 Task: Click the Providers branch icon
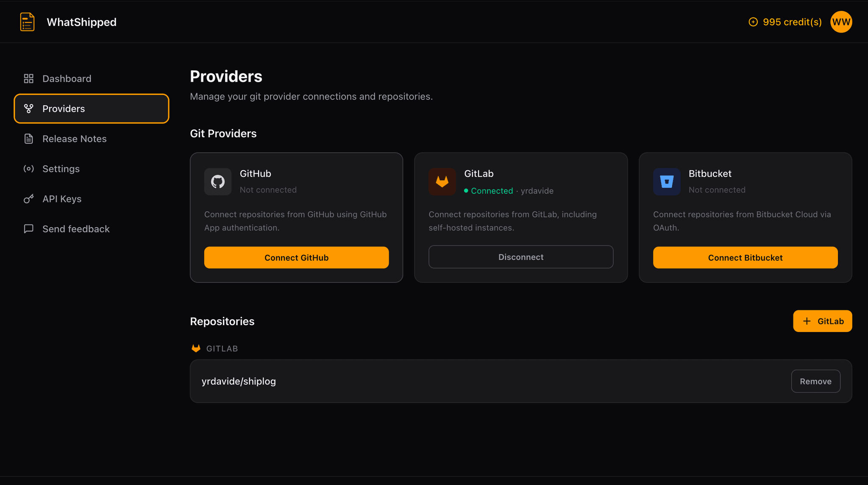click(28, 109)
